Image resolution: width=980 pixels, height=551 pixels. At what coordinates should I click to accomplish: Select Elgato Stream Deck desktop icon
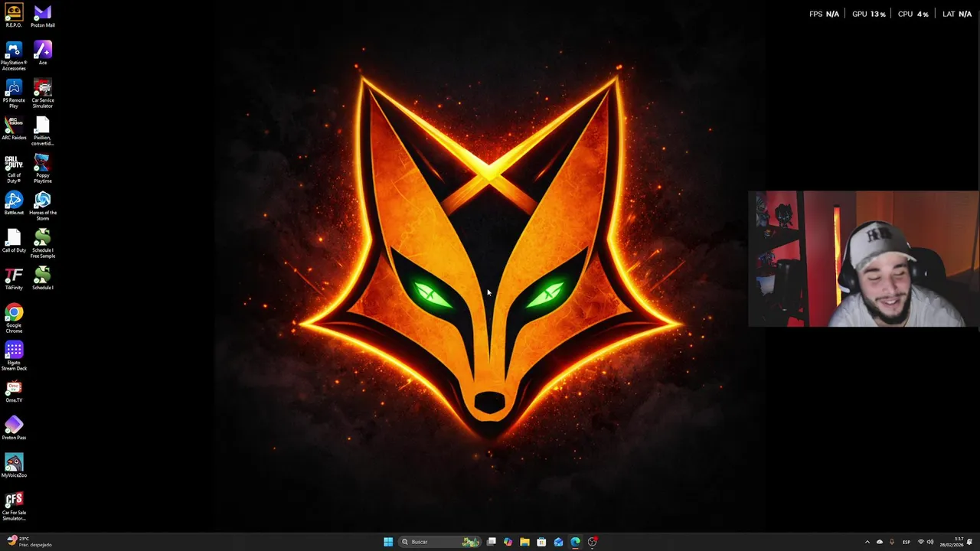14,356
